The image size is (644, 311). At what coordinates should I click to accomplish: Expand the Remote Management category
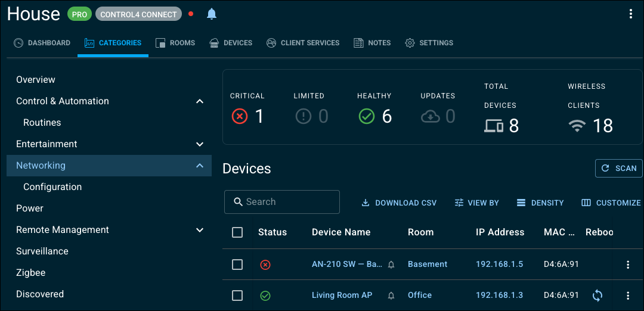pos(200,230)
